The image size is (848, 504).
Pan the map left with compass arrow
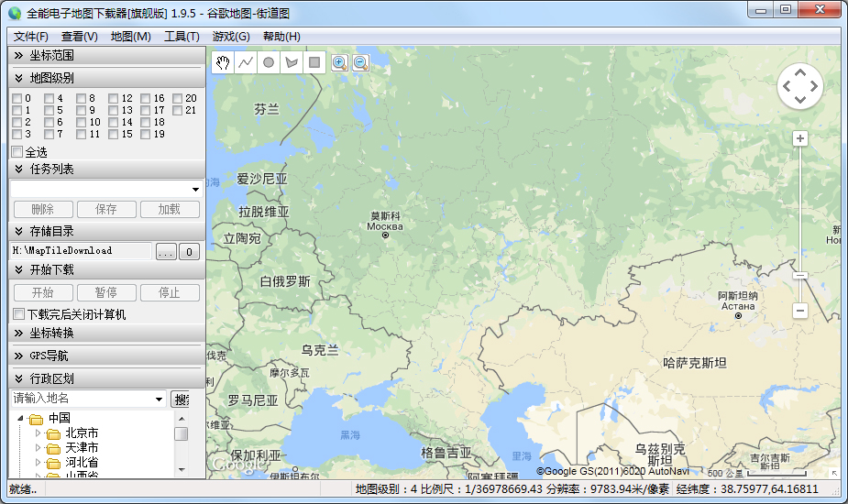(x=787, y=86)
